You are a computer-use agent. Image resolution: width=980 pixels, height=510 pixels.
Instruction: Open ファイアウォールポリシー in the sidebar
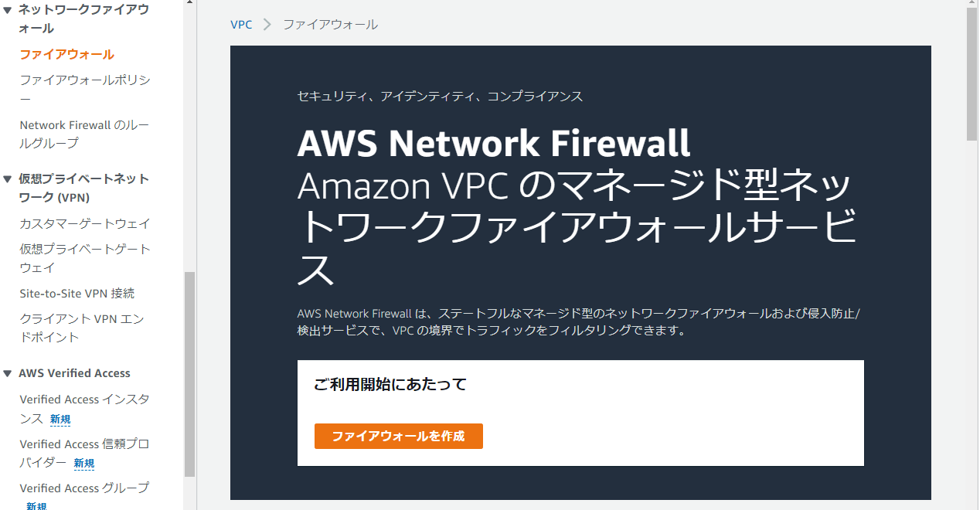(x=85, y=89)
